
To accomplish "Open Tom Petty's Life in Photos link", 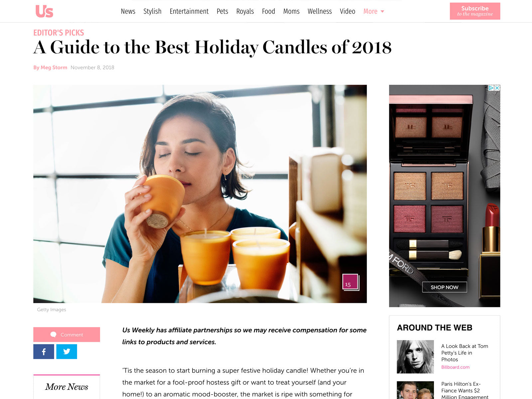I will click(465, 353).
